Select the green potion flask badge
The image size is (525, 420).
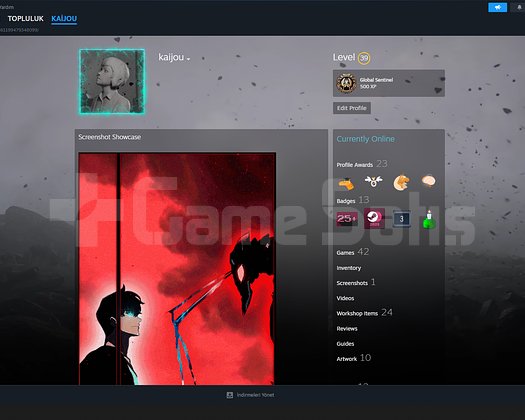pyautogui.click(x=429, y=220)
